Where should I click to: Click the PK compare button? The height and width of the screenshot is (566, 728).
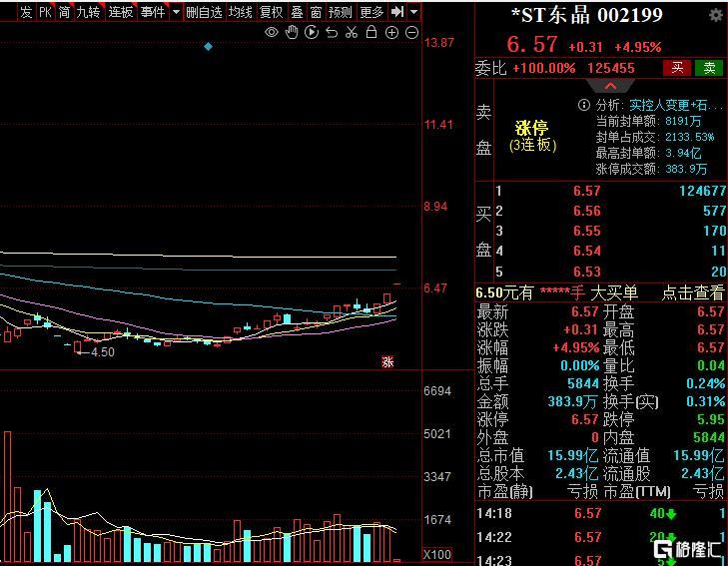pos(45,12)
